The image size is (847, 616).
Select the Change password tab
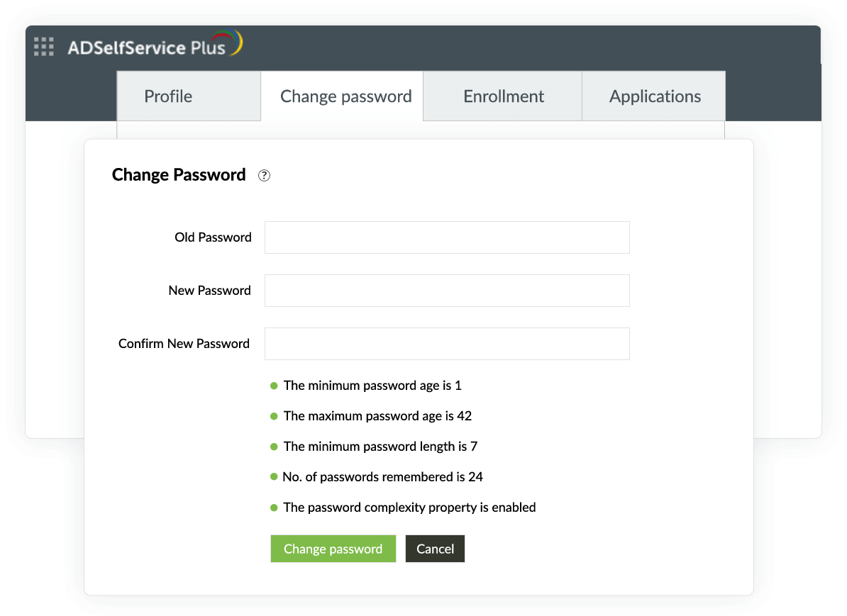[345, 96]
